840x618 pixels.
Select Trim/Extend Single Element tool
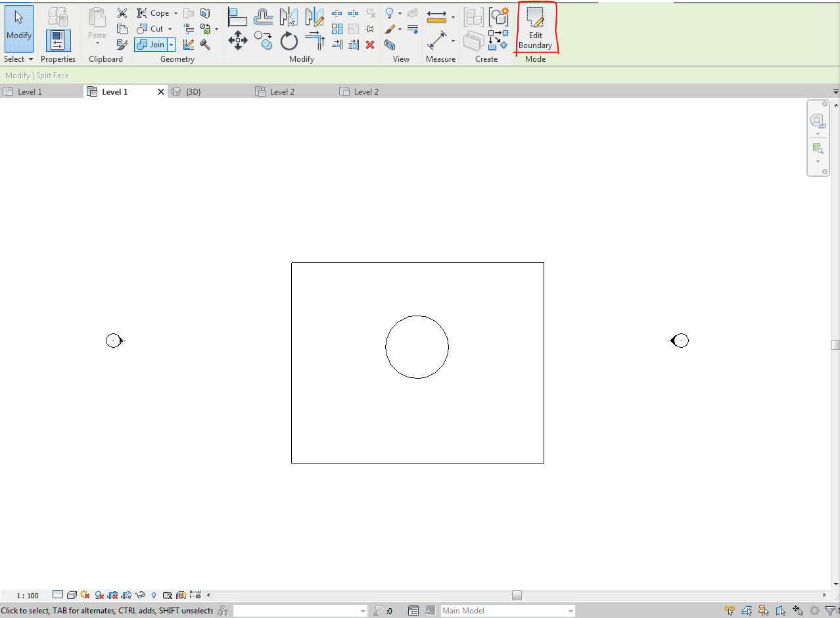pos(337,45)
